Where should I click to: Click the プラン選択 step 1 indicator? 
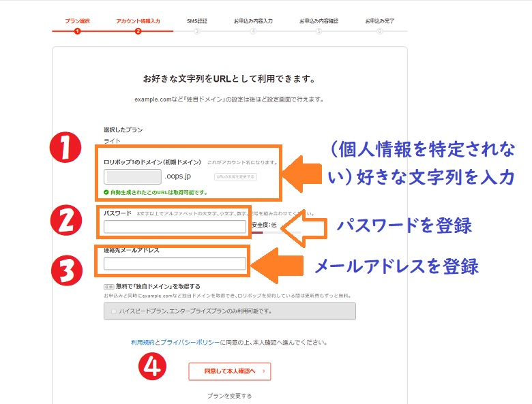[x=77, y=31]
